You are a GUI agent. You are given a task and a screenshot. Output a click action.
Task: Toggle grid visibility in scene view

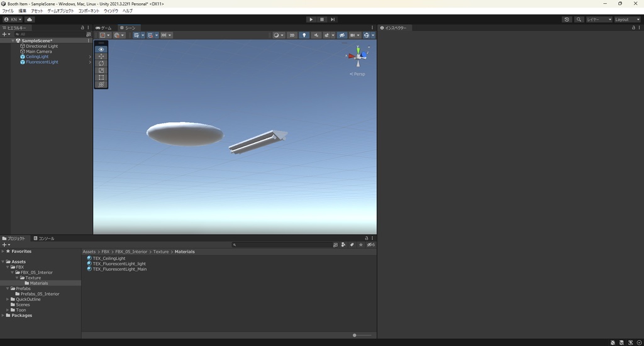136,35
